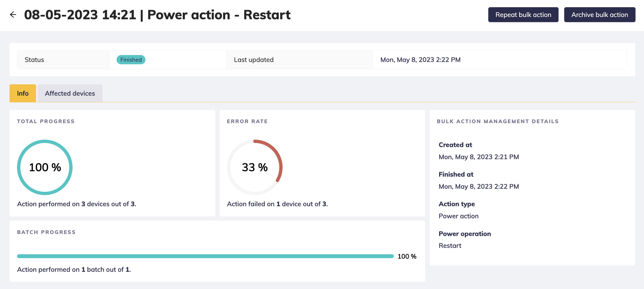Click the Finished status badge
The height and width of the screenshot is (289, 644).
(131, 60)
